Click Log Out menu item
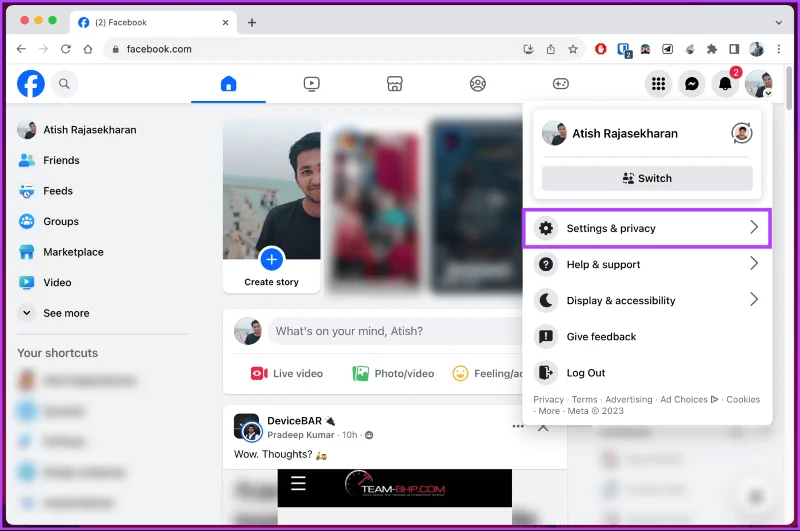 coord(647,373)
